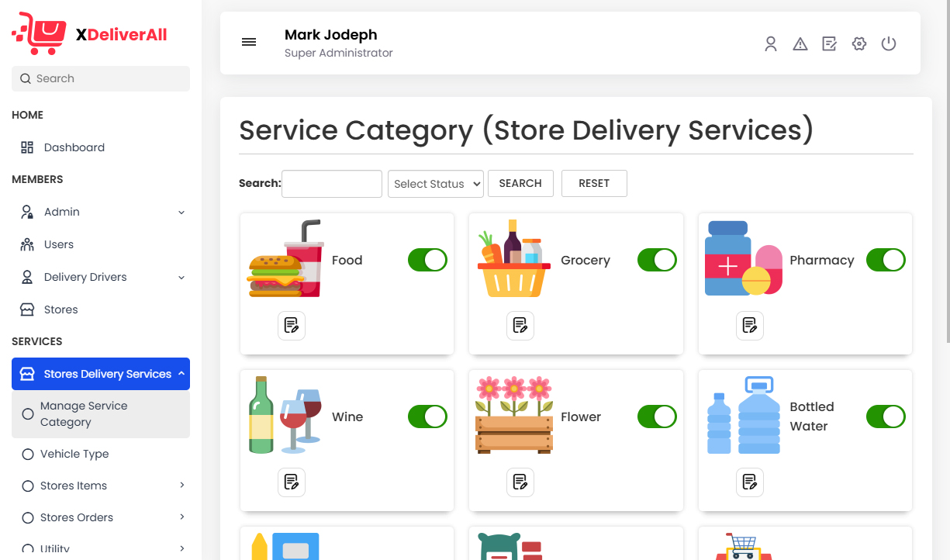Open the hamburger menu icon
The image size is (950, 560).
click(249, 42)
